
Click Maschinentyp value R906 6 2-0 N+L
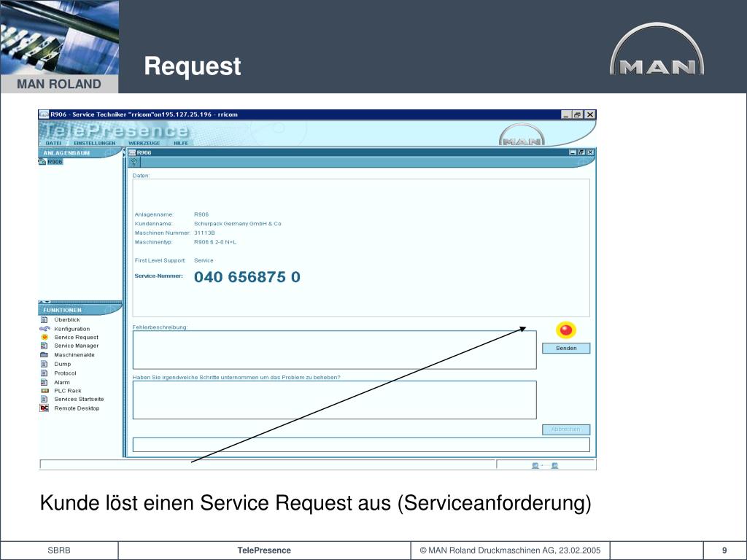pyautogui.click(x=215, y=242)
